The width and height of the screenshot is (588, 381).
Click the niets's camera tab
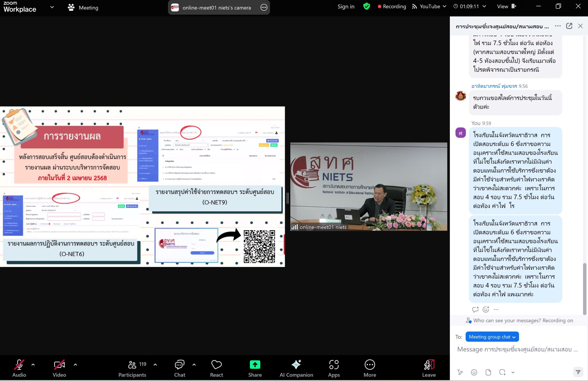(219, 7)
